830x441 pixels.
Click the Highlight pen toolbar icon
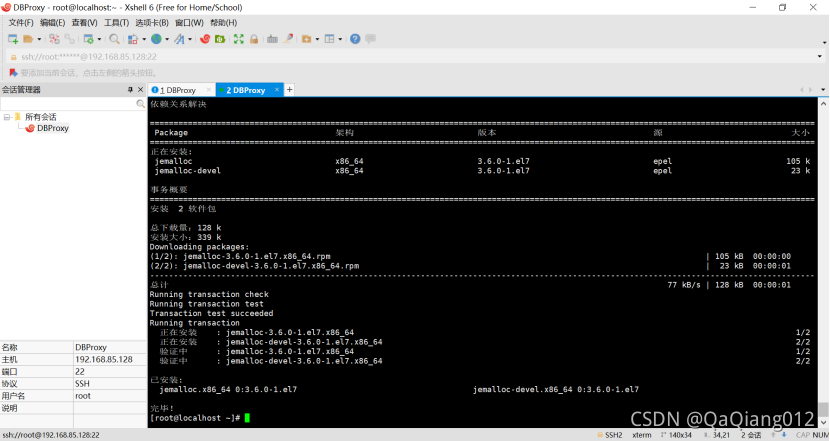click(x=288, y=39)
